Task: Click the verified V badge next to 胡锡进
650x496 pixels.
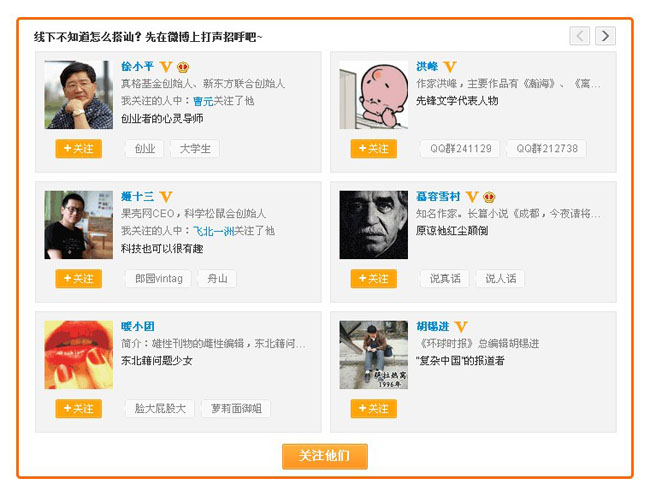Action: coord(461,327)
